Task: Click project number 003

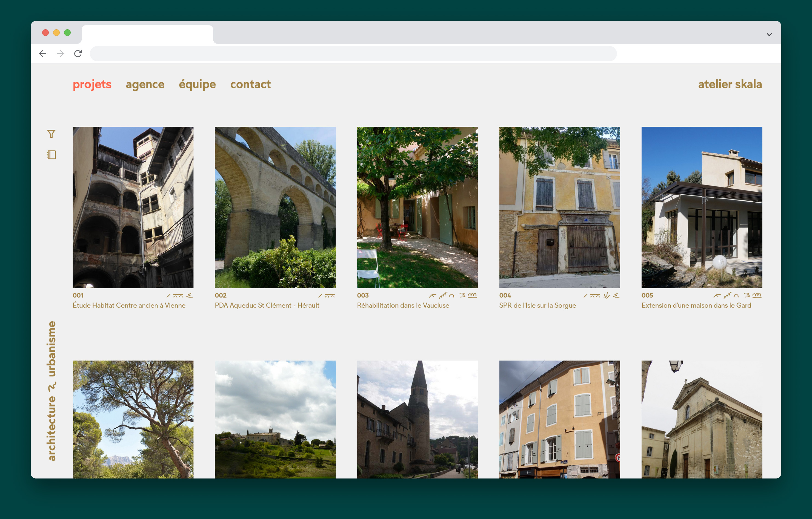Action: [x=363, y=295]
